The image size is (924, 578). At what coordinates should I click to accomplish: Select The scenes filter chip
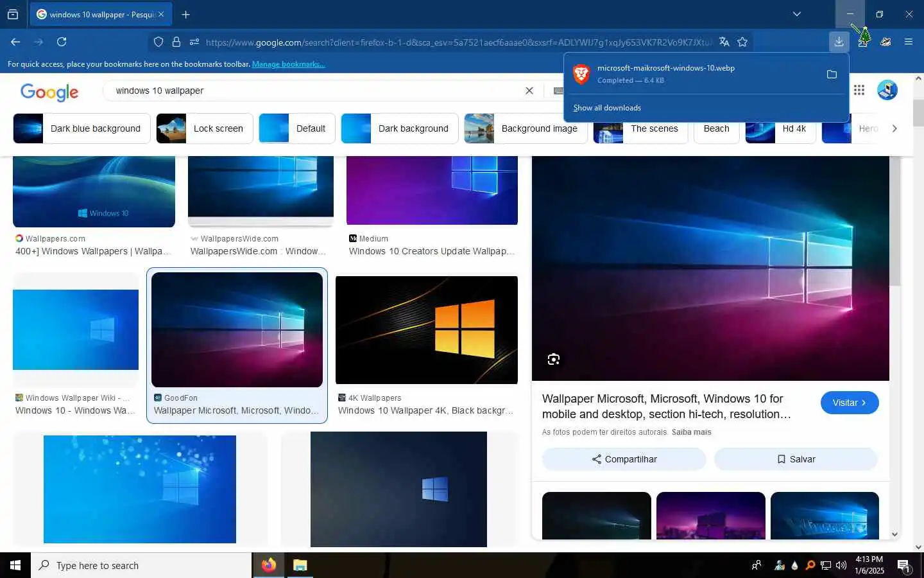(x=640, y=128)
